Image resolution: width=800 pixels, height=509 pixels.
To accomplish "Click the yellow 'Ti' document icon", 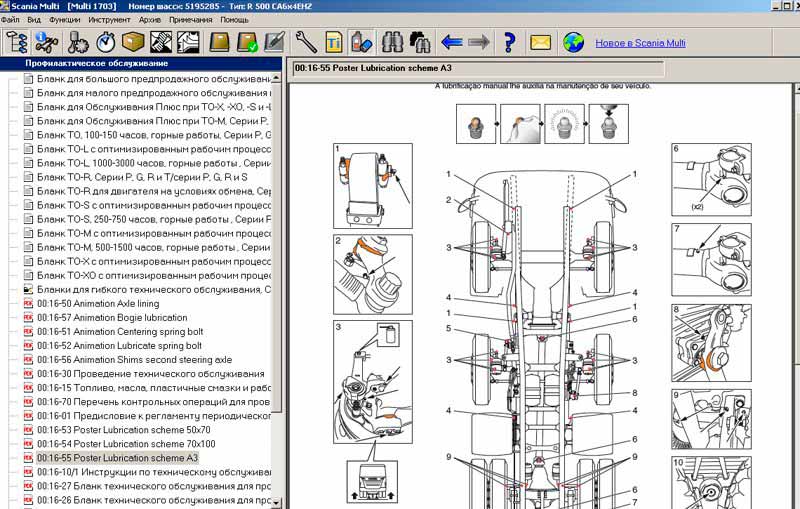I will tap(334, 42).
